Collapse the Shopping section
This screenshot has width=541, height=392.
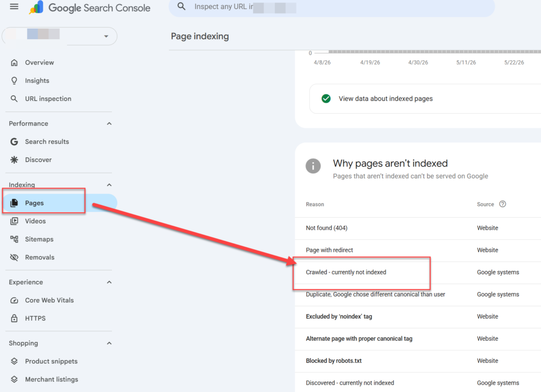click(109, 343)
